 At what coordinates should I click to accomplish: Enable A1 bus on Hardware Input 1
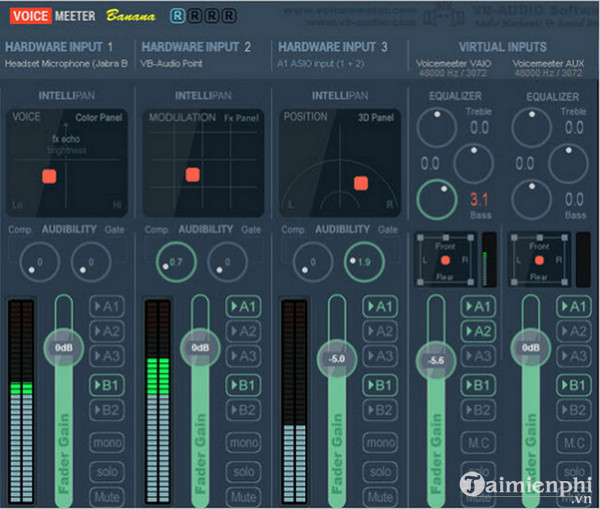tap(107, 307)
